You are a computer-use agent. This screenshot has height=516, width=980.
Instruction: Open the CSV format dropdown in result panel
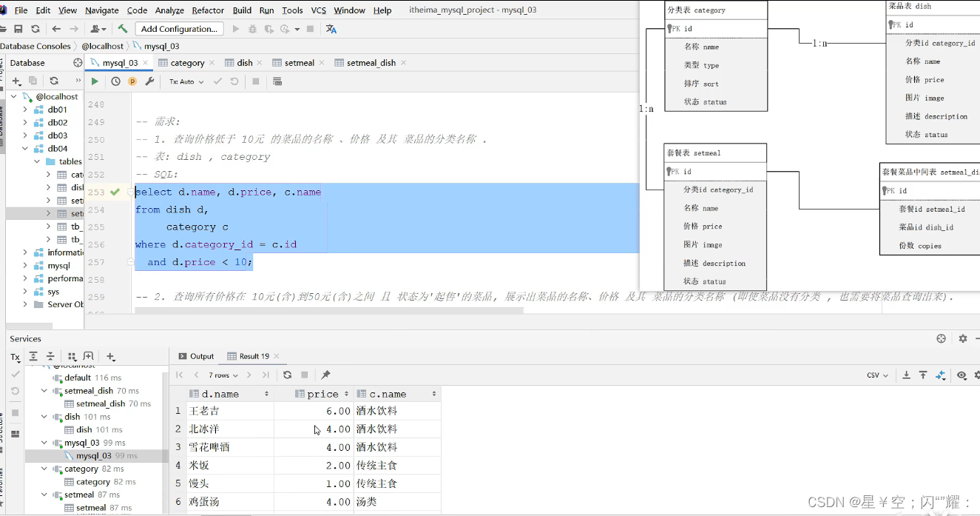[877, 375]
